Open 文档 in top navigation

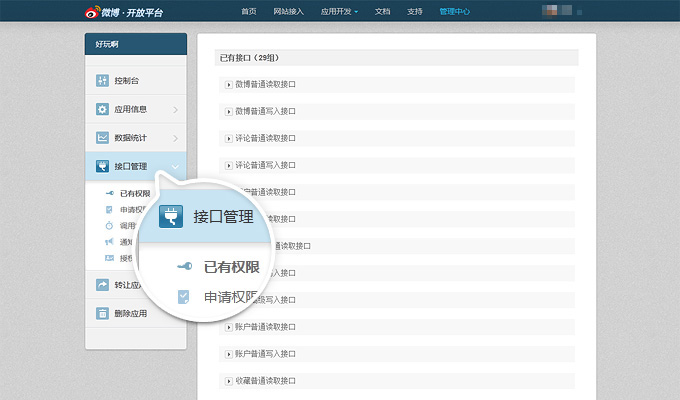[382, 12]
